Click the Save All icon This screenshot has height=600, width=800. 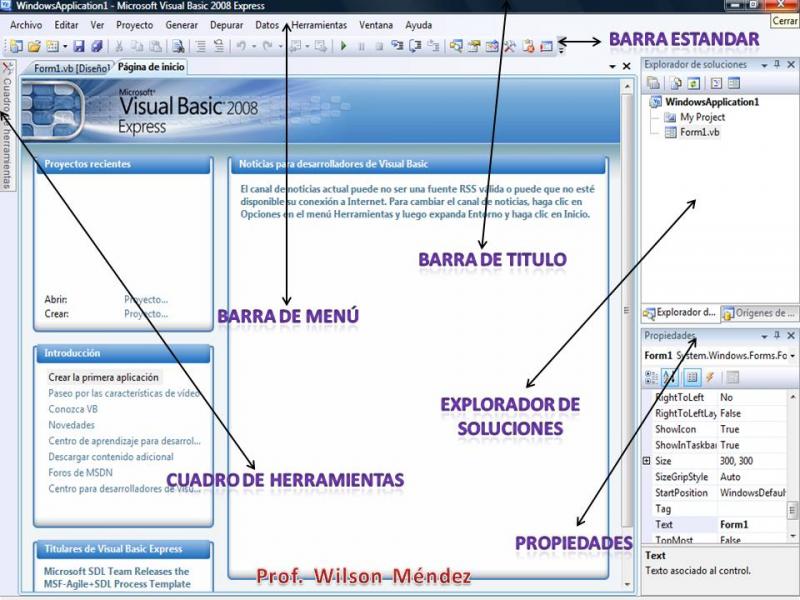point(97,46)
